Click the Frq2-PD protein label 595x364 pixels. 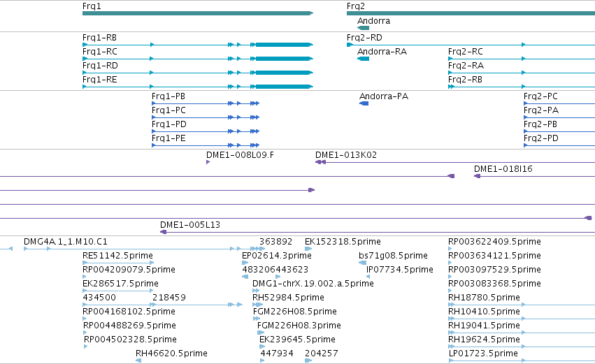[541, 138]
